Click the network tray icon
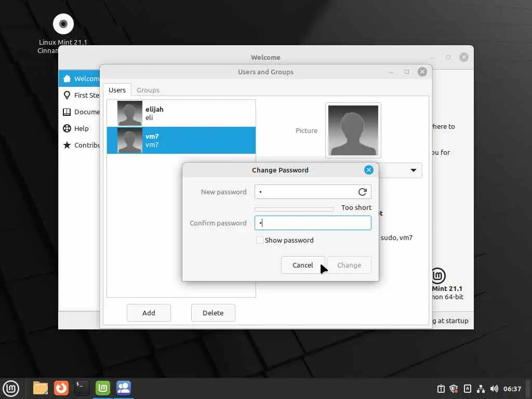 click(481, 389)
